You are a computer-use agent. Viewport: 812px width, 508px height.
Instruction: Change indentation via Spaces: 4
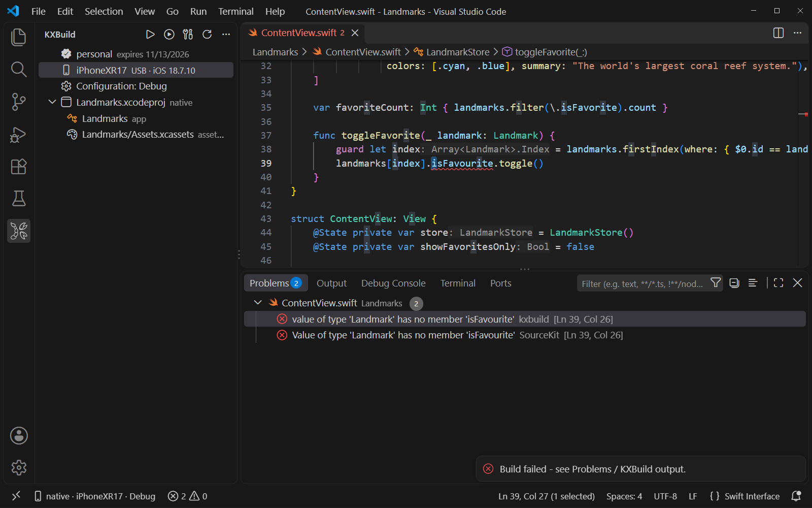pos(624,496)
